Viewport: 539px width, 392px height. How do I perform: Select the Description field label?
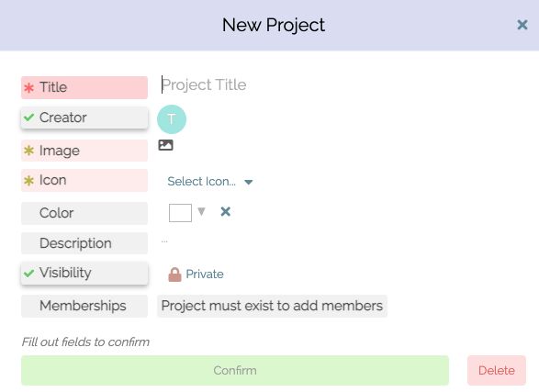[84, 243]
